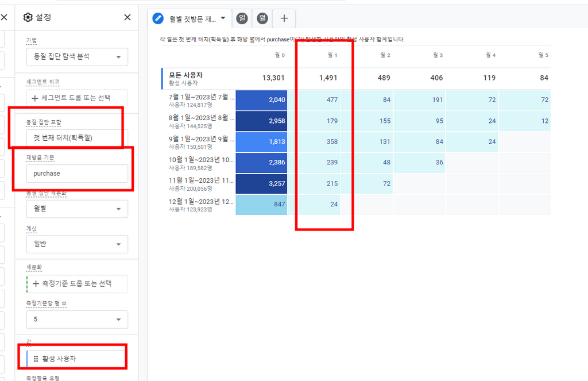This screenshot has width=588, height=381.
Task: Click the 첫 번째 터치(획득일) field
Action: 77,138
